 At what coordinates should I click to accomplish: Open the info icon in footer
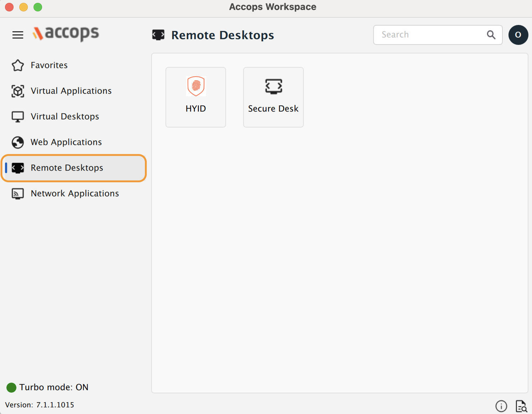click(501, 406)
